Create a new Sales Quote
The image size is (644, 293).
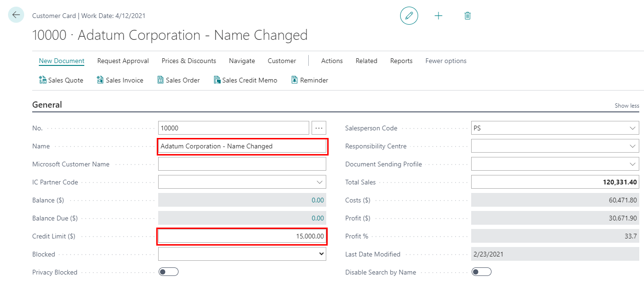[61, 80]
